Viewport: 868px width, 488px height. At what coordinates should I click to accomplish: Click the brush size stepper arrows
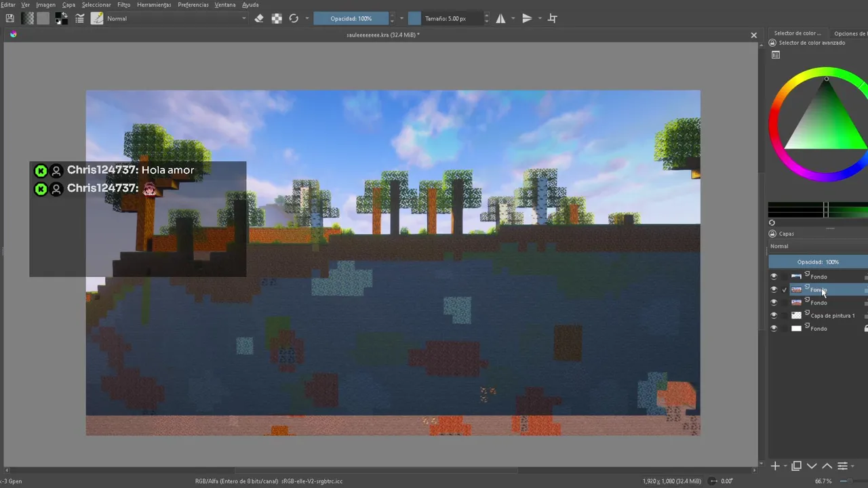[x=486, y=18]
